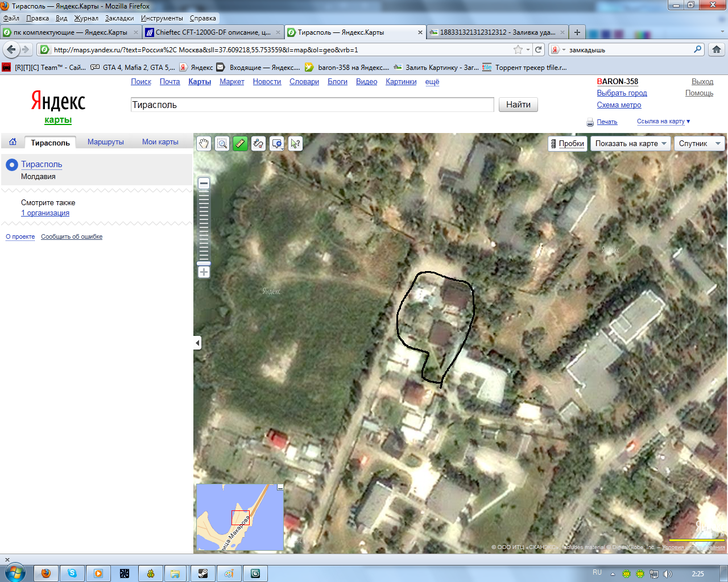This screenshot has width=728, height=582.
Task: Open Skype from the taskbar
Action: [x=72, y=573]
